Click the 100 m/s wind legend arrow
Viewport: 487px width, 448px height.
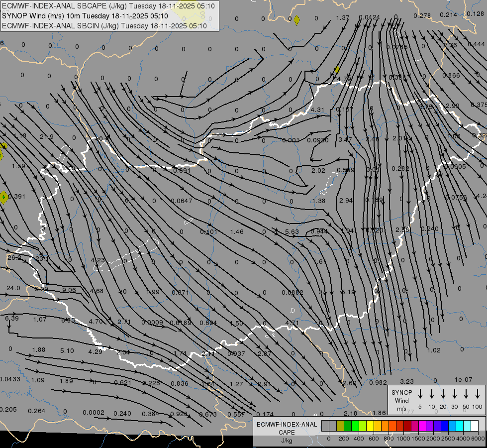478,394
